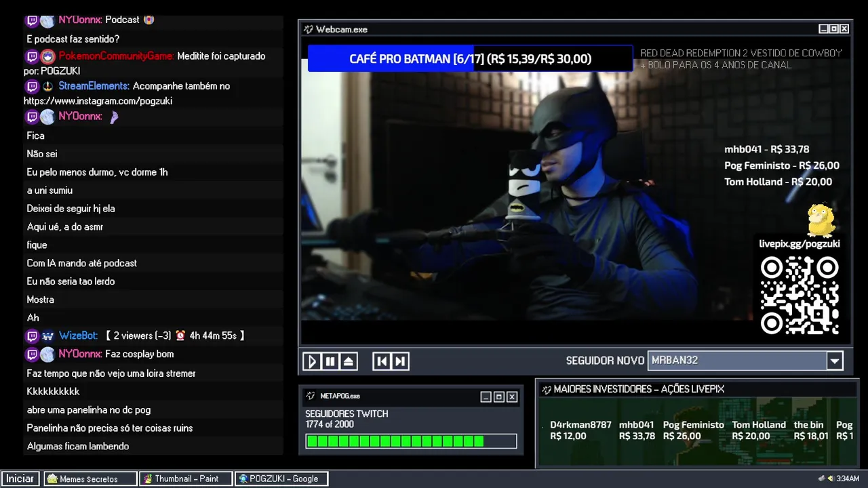Skip to previous track in Webcam.exe

click(382, 361)
